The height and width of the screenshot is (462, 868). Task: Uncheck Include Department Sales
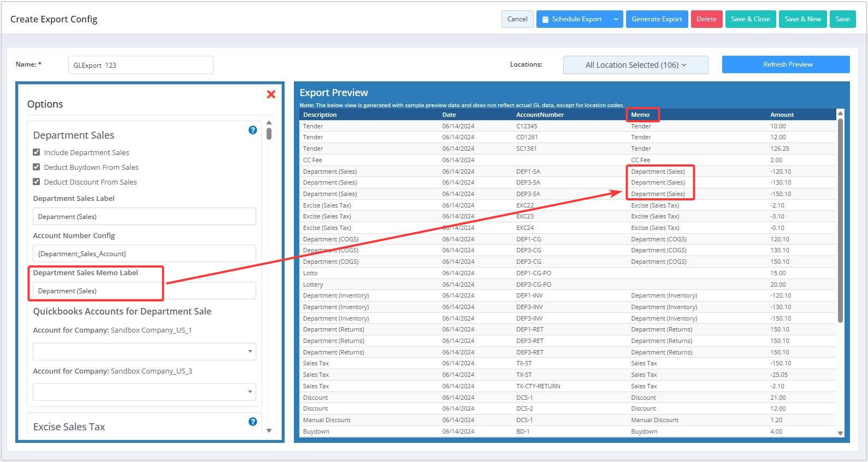[37, 152]
